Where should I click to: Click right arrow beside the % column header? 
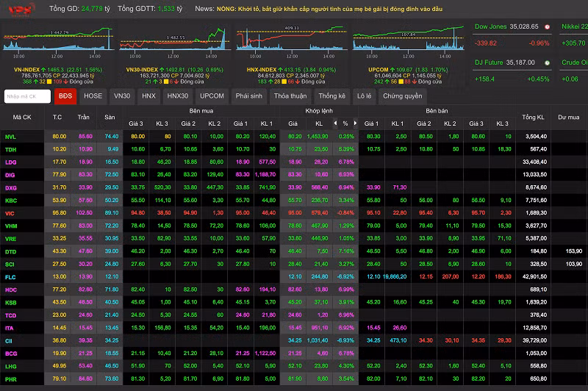[356, 123]
